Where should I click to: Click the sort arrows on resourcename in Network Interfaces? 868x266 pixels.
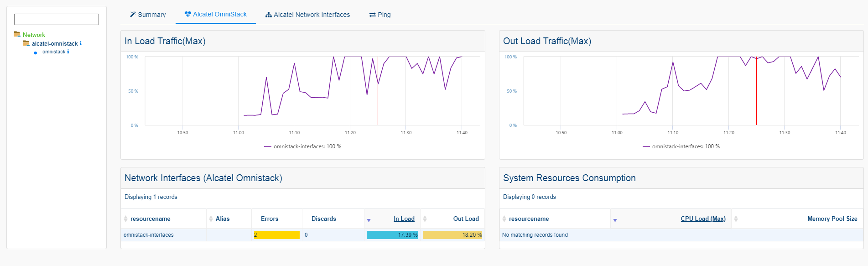click(126, 219)
